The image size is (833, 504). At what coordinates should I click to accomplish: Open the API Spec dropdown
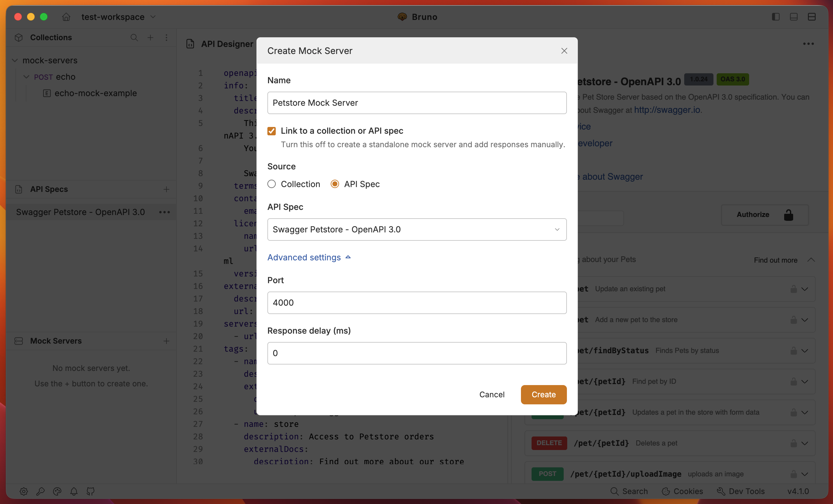416,230
